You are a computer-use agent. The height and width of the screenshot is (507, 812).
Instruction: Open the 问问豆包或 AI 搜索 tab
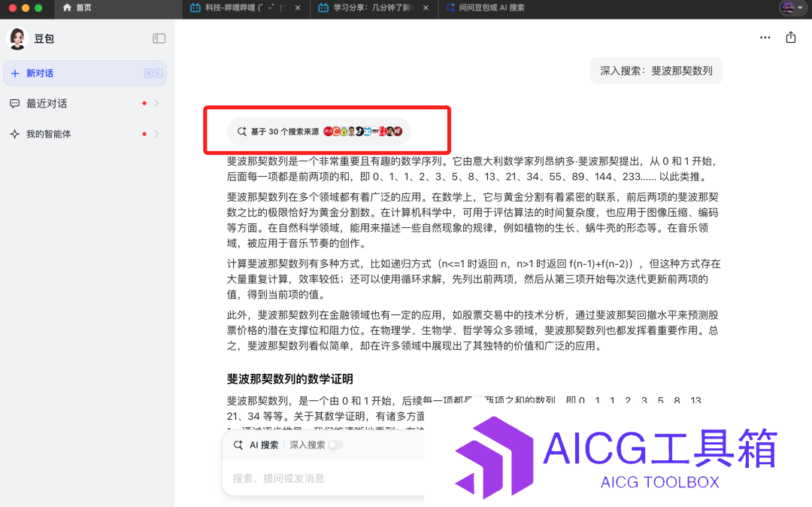tap(486, 8)
